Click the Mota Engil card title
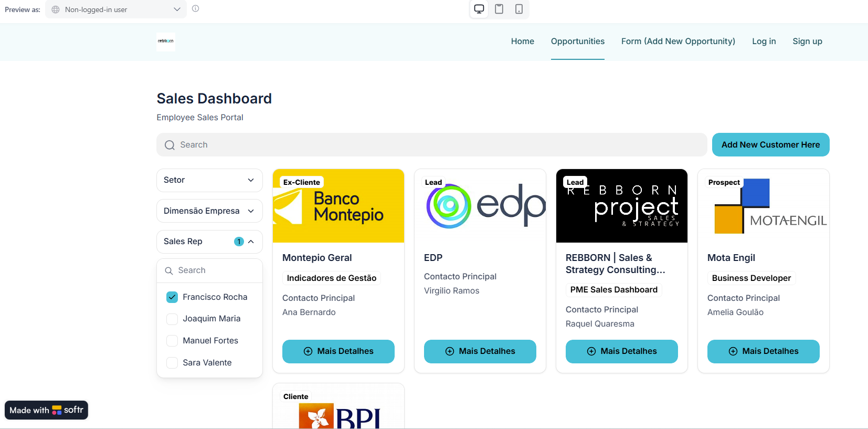This screenshot has width=868, height=429. pyautogui.click(x=731, y=258)
